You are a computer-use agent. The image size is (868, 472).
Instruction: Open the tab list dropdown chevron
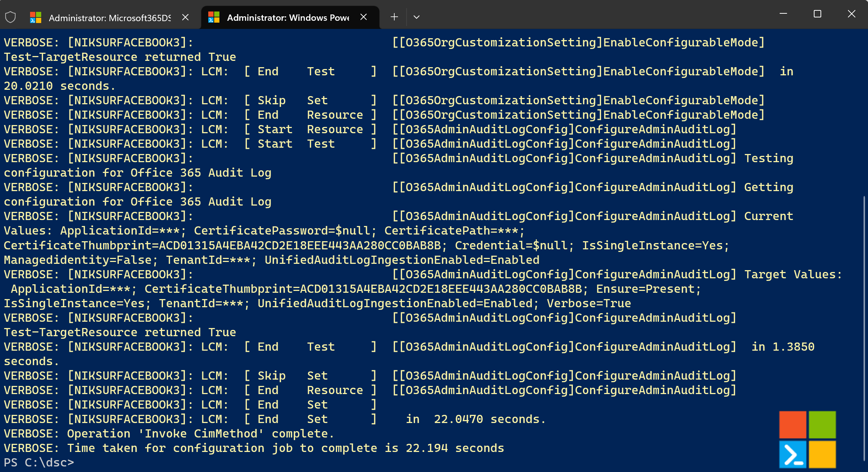[x=417, y=17]
